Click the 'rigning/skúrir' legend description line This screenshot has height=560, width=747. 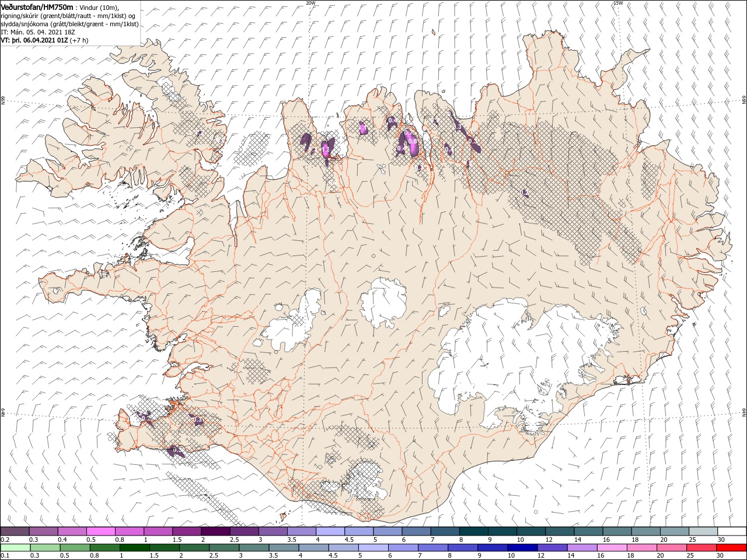(68, 16)
